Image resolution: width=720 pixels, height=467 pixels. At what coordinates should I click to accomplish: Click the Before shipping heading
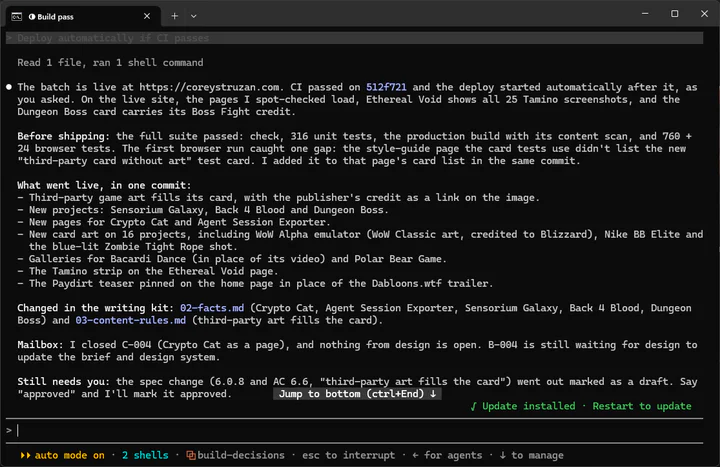point(63,136)
